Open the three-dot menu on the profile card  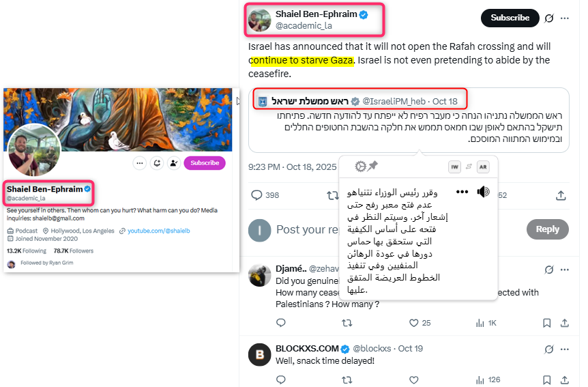[x=140, y=163]
